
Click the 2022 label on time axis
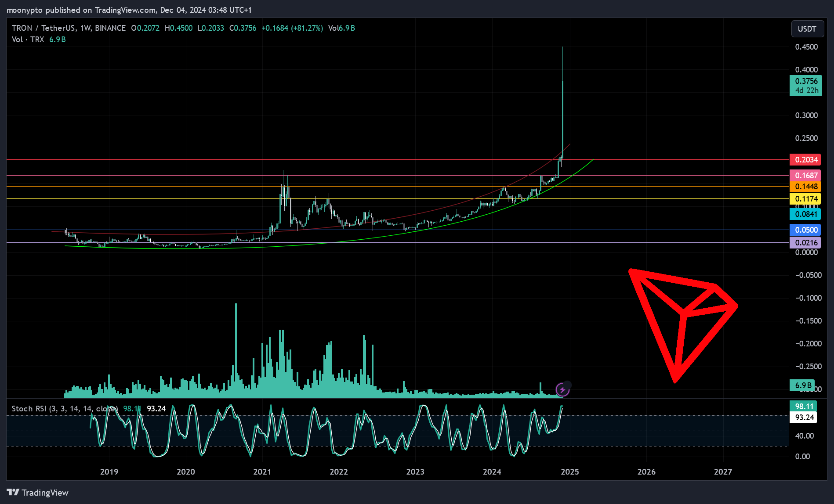click(x=339, y=472)
